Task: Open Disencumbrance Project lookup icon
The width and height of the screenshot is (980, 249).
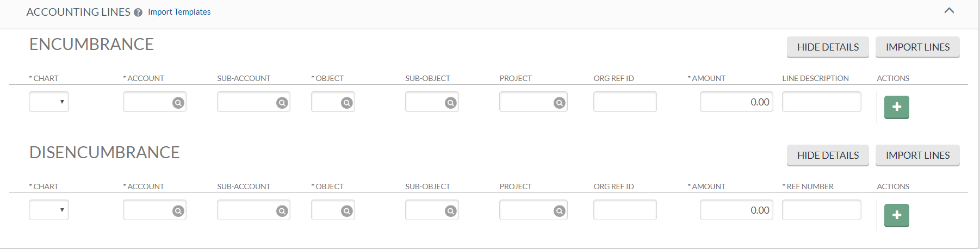Action: (x=560, y=211)
